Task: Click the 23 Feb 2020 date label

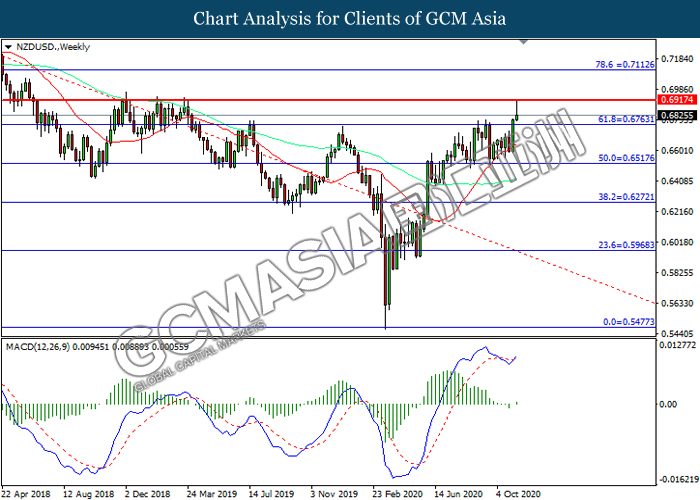Action: pos(398,494)
